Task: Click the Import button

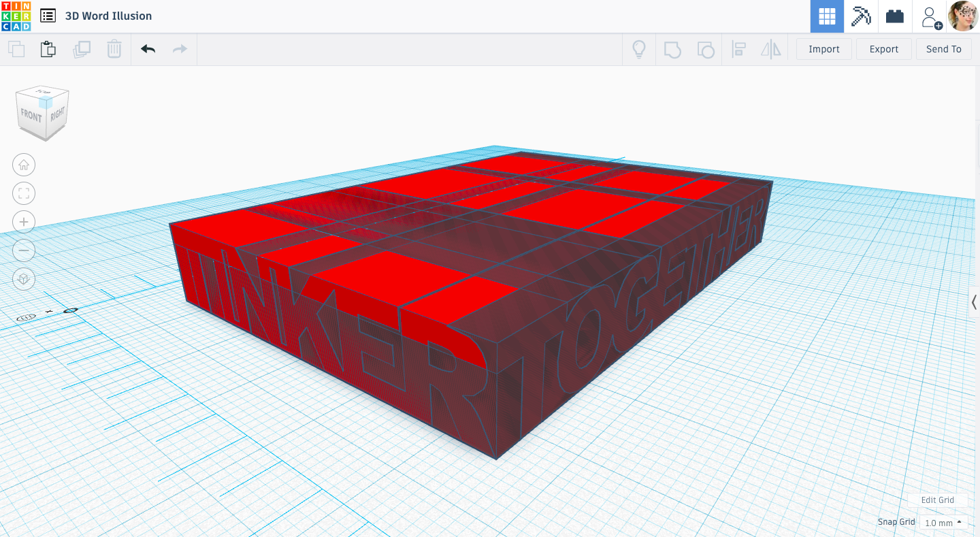Action: [x=824, y=49]
